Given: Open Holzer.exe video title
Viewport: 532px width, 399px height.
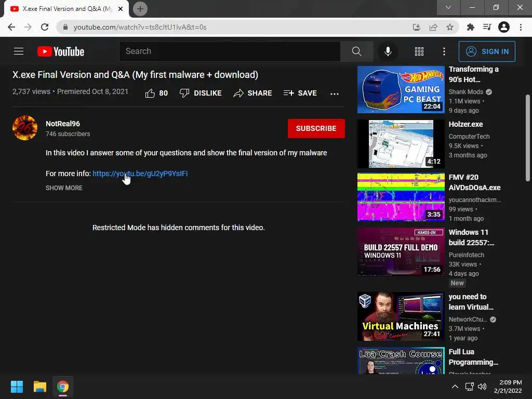Looking at the screenshot, I should point(465,124).
